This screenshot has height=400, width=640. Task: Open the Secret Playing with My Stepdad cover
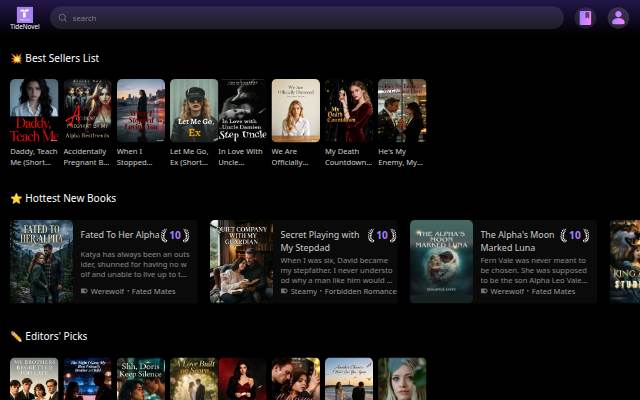tap(242, 262)
